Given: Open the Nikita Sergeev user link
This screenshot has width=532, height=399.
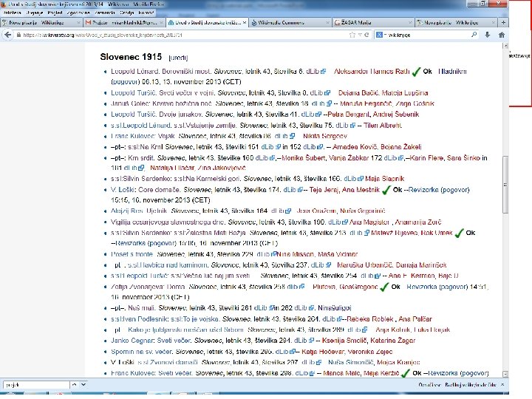Looking at the screenshot, I should pos(325,136).
